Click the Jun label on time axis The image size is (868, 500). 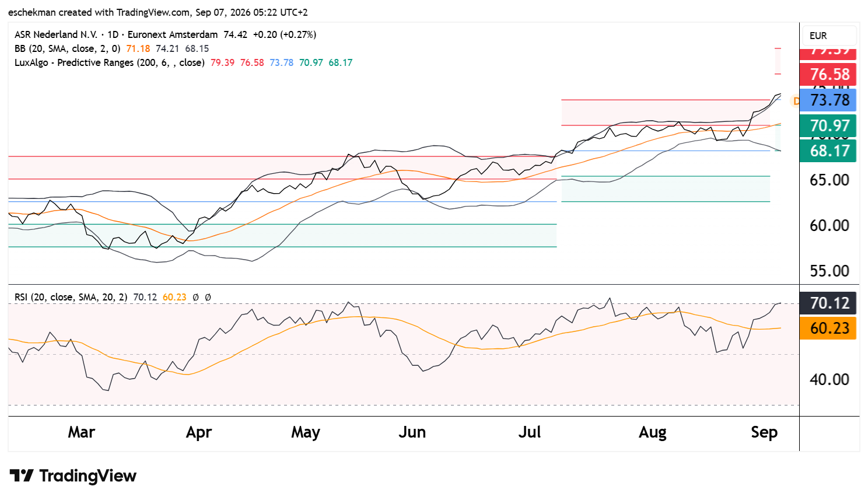[x=412, y=432]
